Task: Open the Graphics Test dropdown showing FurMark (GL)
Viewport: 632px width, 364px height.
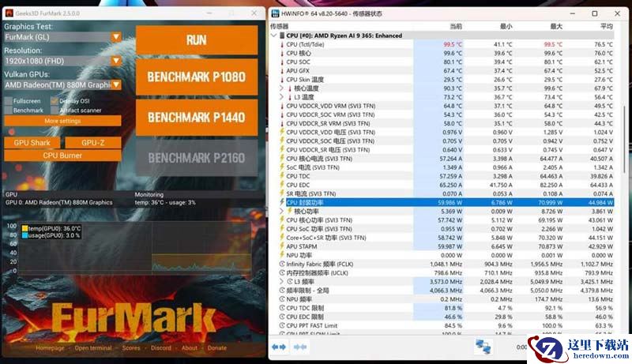Action: (62, 37)
